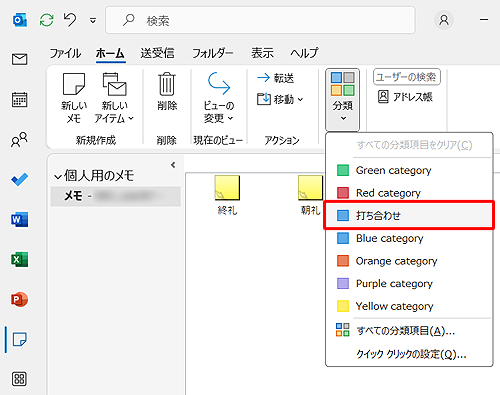Choose Purple category from the menu
Image resolution: width=500 pixels, height=395 pixels.
coord(409,284)
